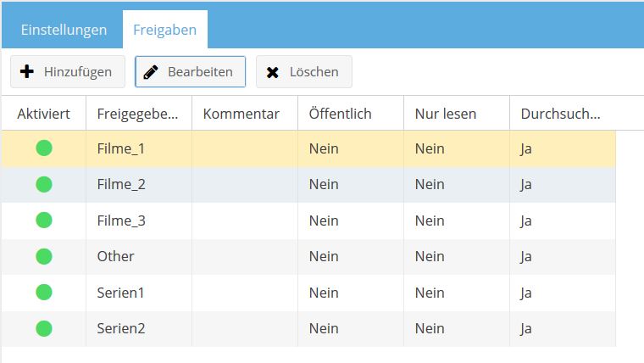Click the green status dot for Other
The width and height of the screenshot is (644, 363).
[x=44, y=256]
